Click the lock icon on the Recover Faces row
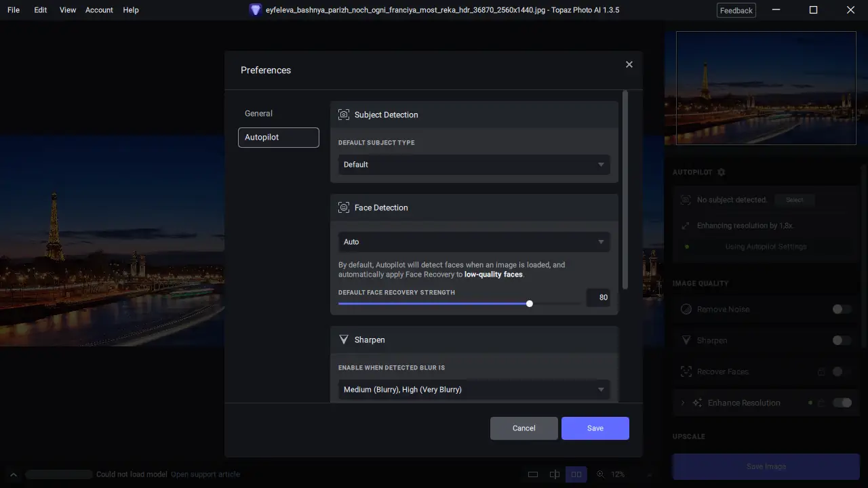 (x=821, y=371)
